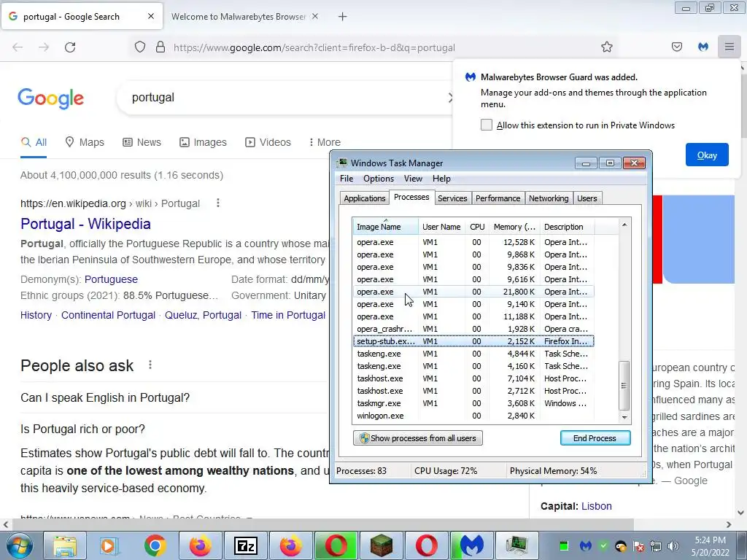Open the News search filter
Image resolution: width=747 pixels, height=560 pixels.
coord(142,142)
